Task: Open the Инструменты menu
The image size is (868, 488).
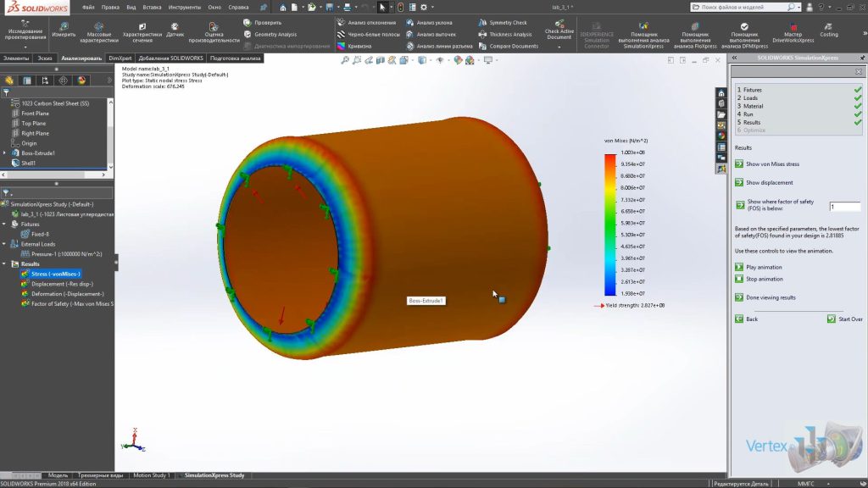Action: (x=184, y=7)
